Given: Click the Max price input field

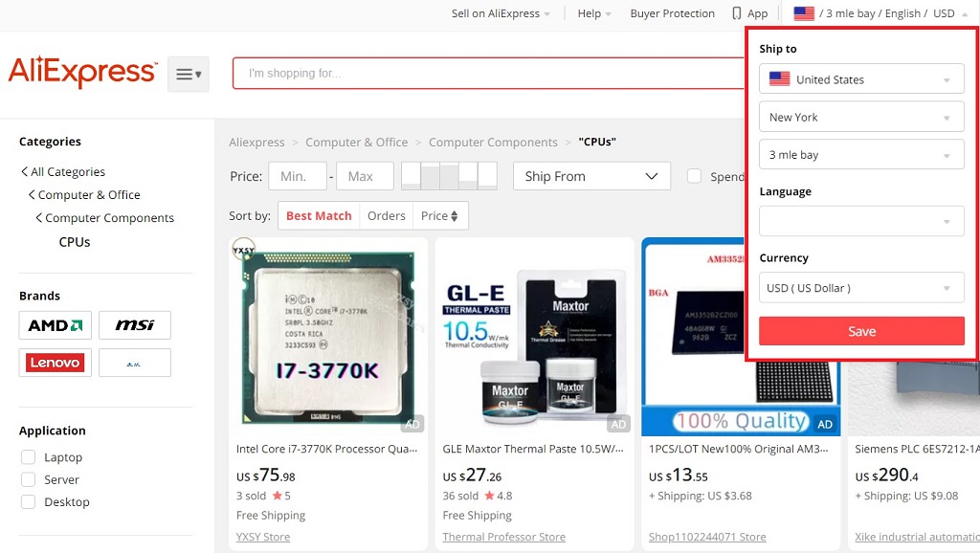Looking at the screenshot, I should coord(365,176).
